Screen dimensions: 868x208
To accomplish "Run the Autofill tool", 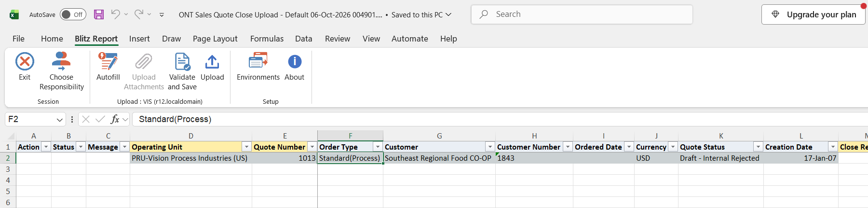I will [108, 67].
